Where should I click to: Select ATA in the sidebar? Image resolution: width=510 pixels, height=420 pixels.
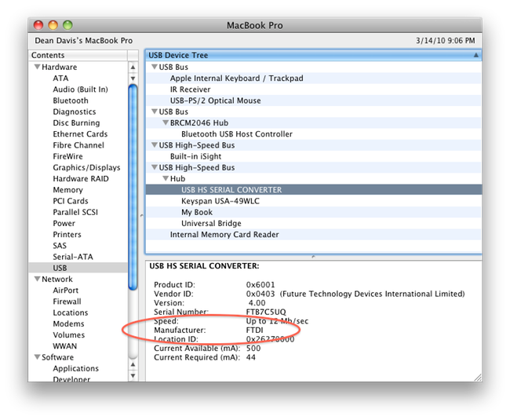pos(60,79)
